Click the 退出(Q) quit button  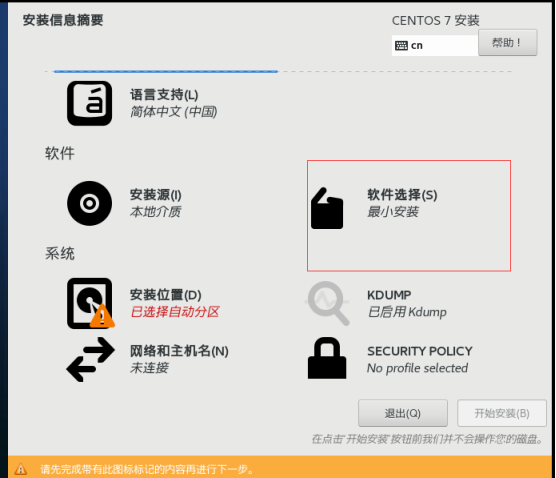(x=402, y=413)
